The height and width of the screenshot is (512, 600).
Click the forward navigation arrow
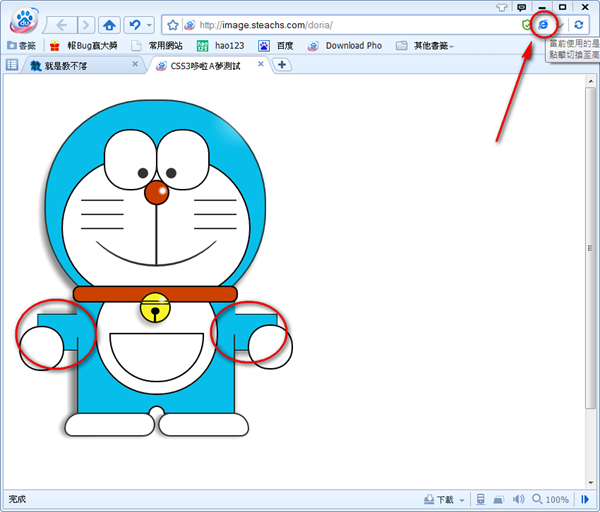point(86,24)
